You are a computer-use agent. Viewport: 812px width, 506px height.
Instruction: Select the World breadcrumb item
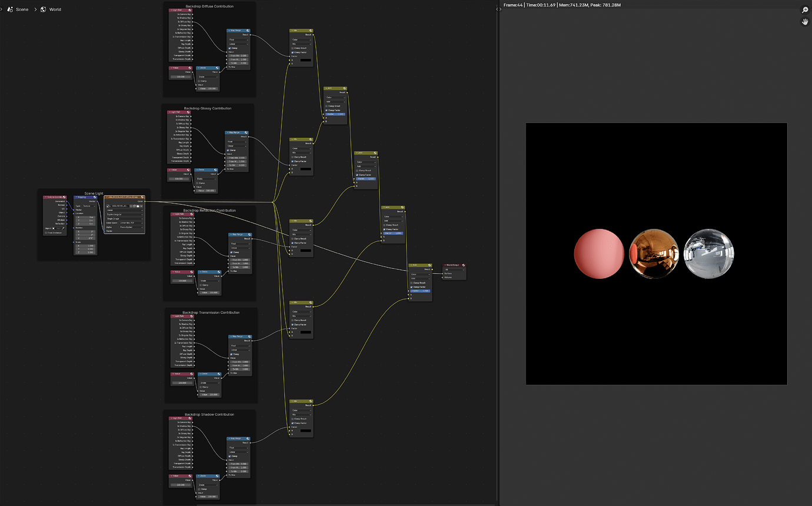55,9
